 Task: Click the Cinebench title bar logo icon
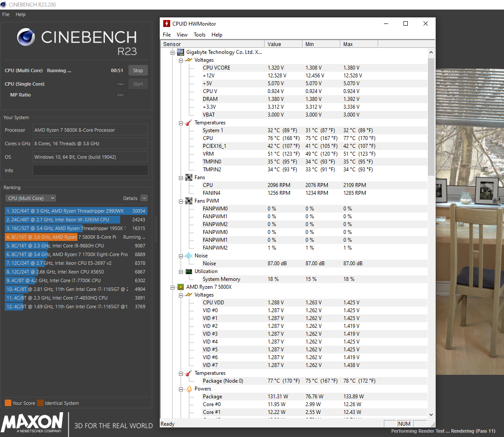pyautogui.click(x=3, y=4)
